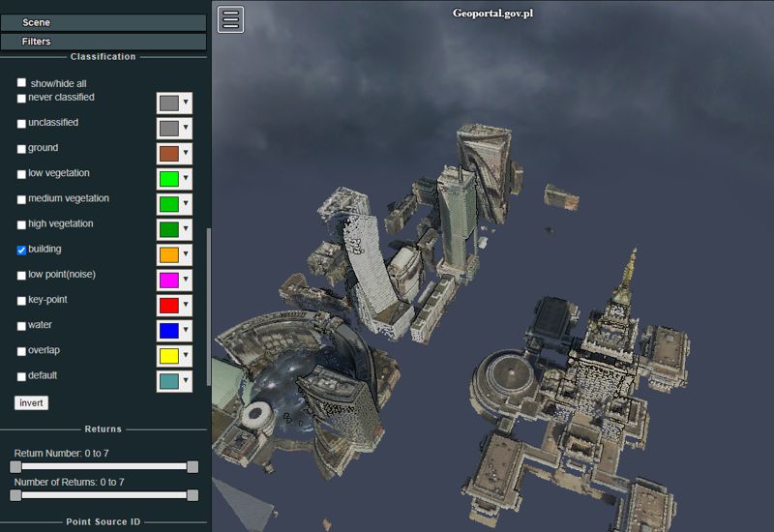Click the Number of Returns right handle
This screenshot has height=532, width=774.
click(193, 495)
